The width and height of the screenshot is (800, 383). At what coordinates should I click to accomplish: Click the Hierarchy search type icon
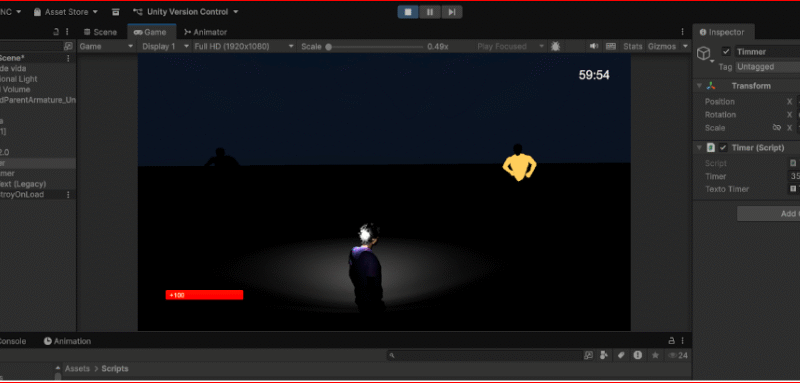click(68, 46)
